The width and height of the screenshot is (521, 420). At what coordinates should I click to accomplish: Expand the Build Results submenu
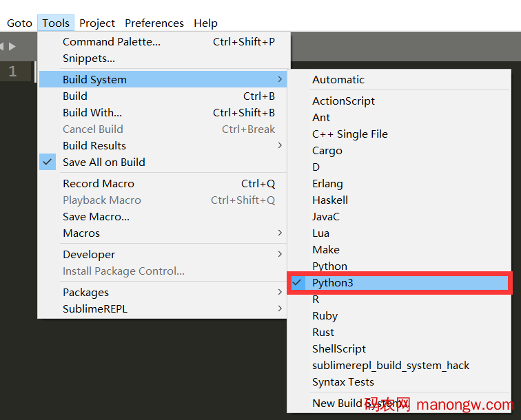point(94,146)
